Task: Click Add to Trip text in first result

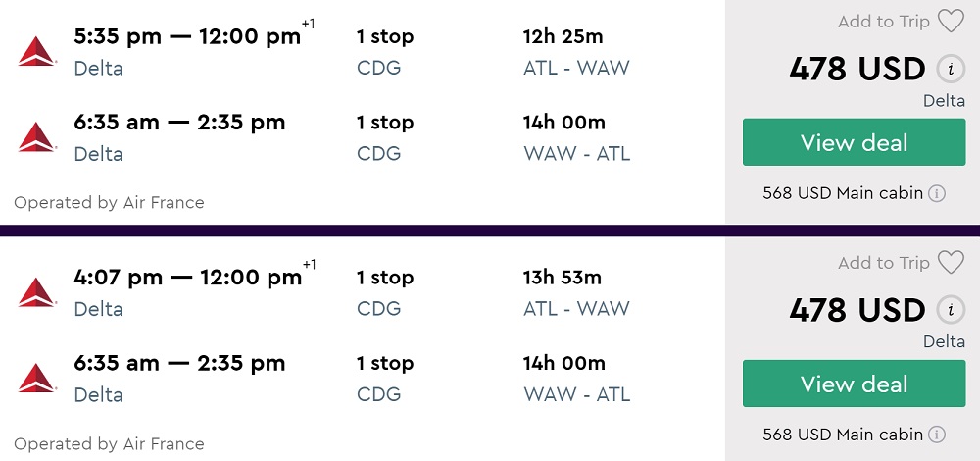Action: (883, 22)
